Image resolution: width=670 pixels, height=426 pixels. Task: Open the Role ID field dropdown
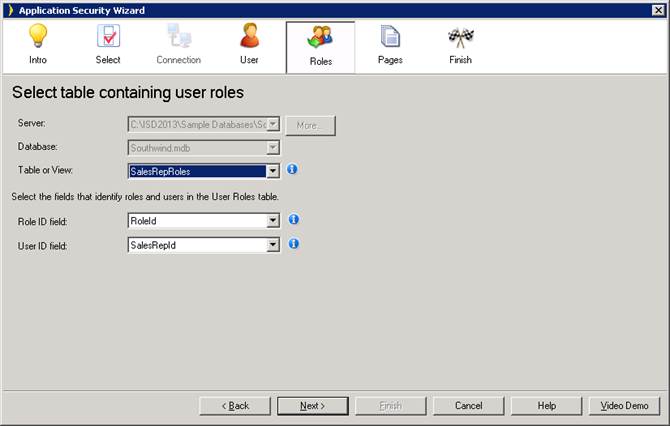point(273,220)
